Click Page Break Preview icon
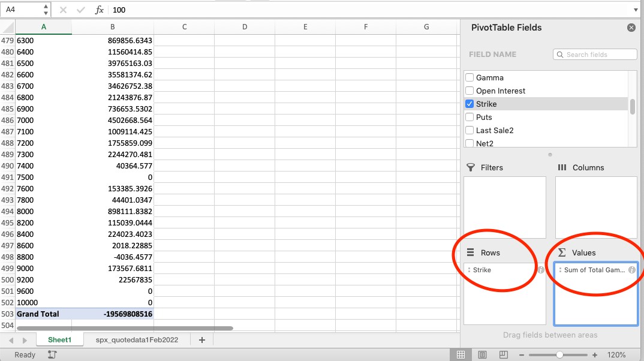The height and width of the screenshot is (361, 644). click(502, 354)
